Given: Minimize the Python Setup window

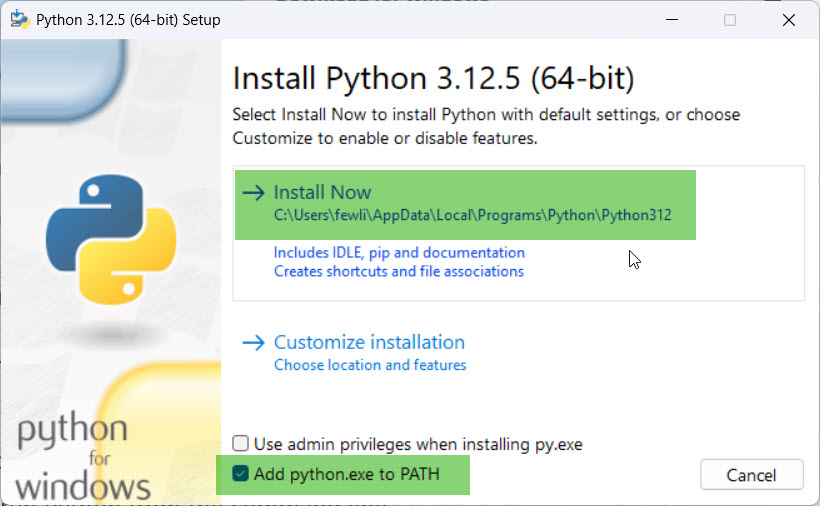Looking at the screenshot, I should click(x=672, y=20).
